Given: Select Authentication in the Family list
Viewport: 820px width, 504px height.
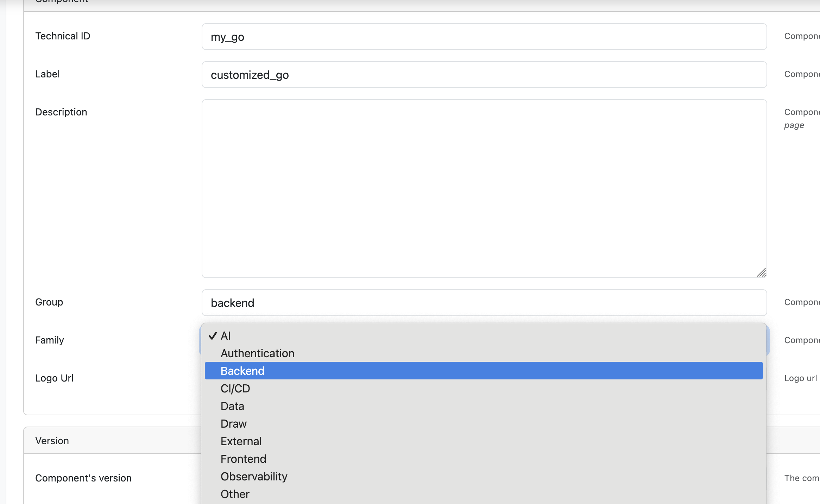Looking at the screenshot, I should (x=257, y=353).
